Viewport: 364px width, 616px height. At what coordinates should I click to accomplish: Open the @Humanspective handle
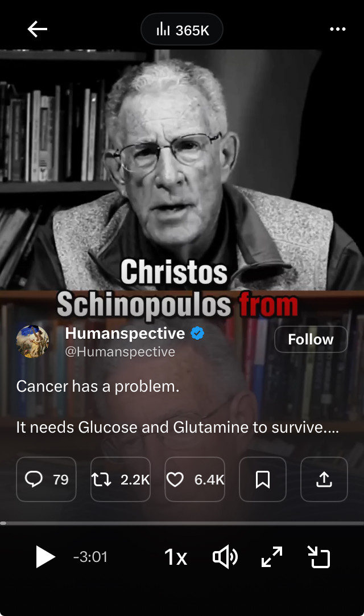120,352
